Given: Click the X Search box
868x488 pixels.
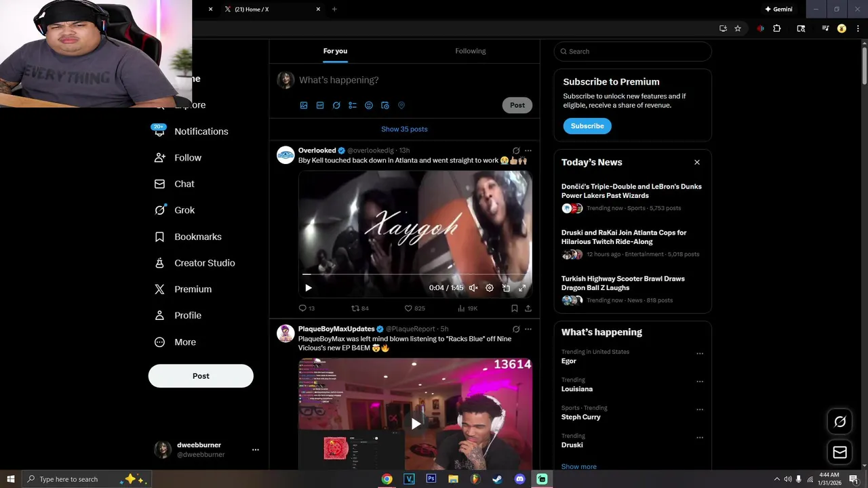Looking at the screenshot, I should pos(633,52).
